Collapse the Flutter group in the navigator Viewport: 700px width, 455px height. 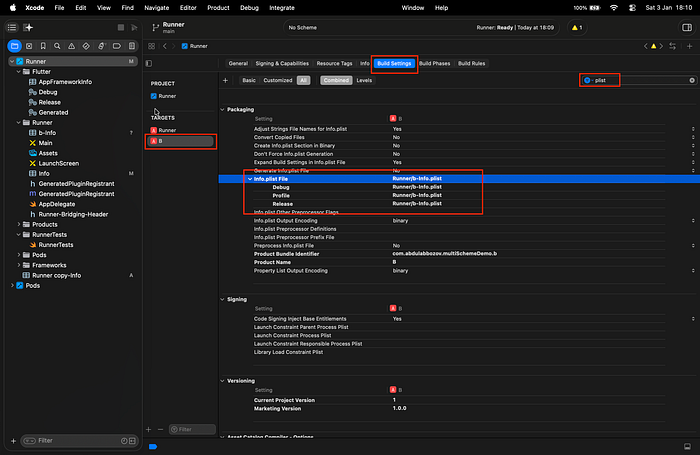pos(19,71)
